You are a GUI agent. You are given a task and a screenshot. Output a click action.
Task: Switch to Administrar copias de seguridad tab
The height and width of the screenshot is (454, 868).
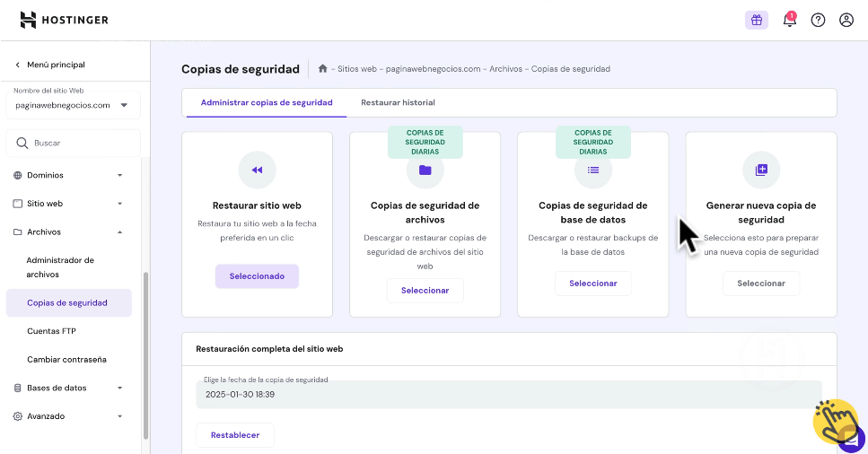pyautogui.click(x=267, y=102)
